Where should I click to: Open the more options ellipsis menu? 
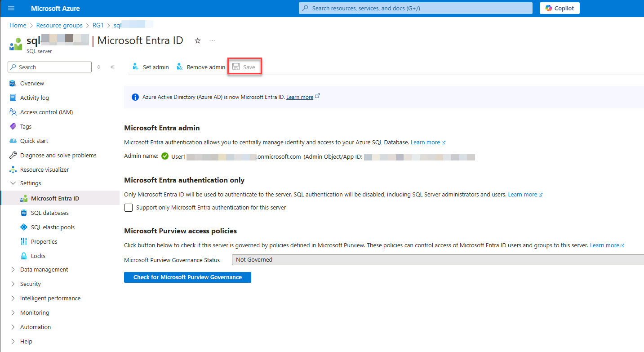pyautogui.click(x=212, y=41)
